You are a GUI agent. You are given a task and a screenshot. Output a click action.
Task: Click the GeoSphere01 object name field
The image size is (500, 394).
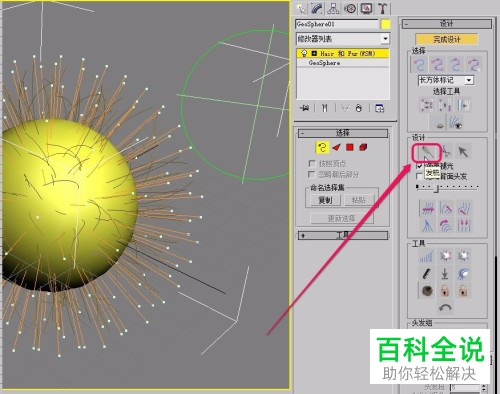click(x=336, y=24)
